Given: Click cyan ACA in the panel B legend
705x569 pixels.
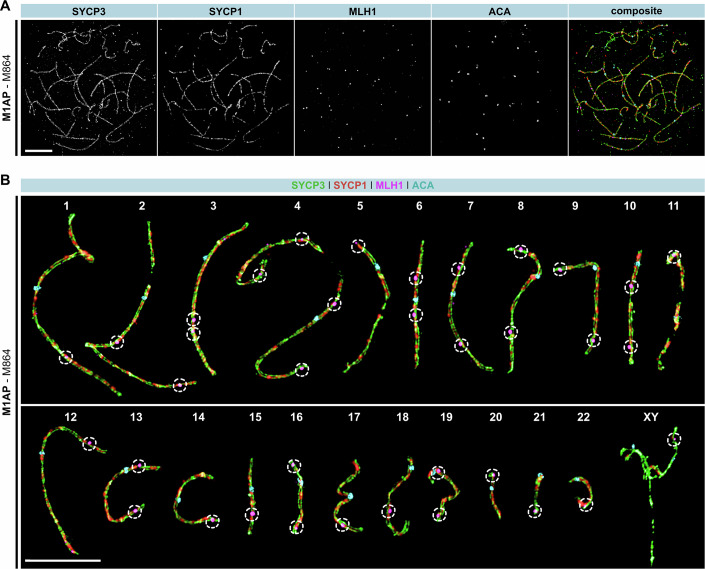Looking at the screenshot, I should 423,185.
